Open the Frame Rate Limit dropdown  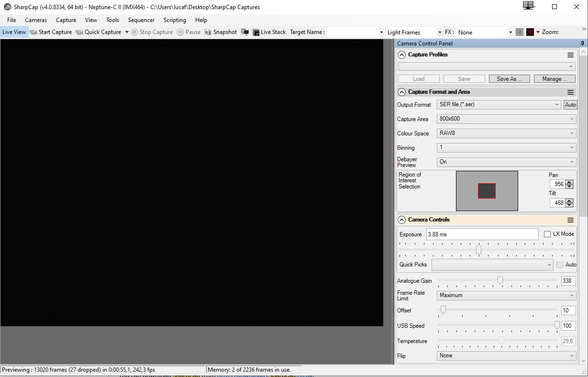(x=507, y=295)
